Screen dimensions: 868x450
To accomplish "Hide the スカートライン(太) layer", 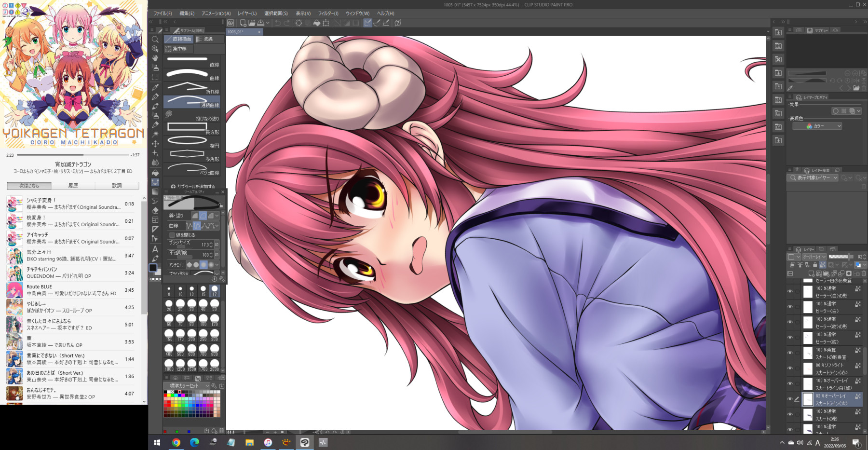I will tap(790, 399).
